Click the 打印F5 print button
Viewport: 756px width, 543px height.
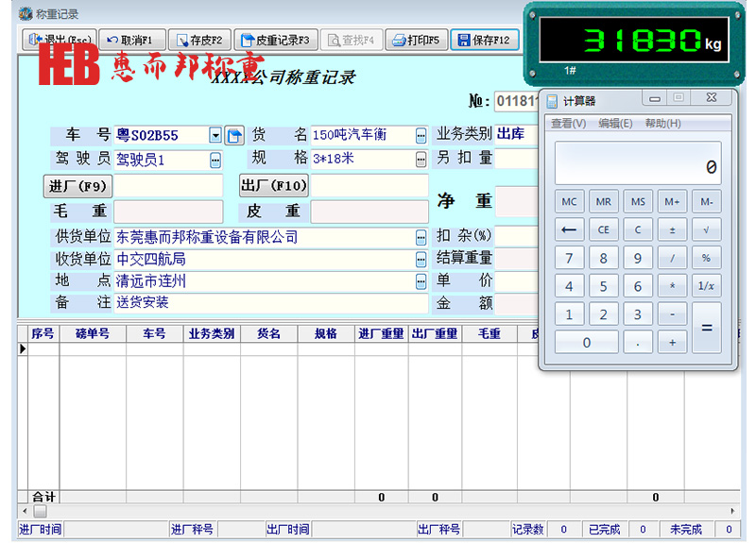tap(416, 40)
